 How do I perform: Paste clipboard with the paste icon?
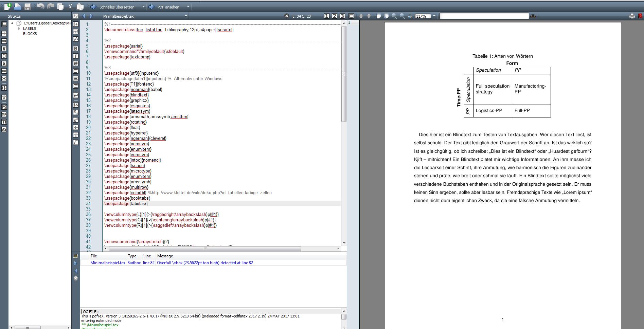[80, 6]
